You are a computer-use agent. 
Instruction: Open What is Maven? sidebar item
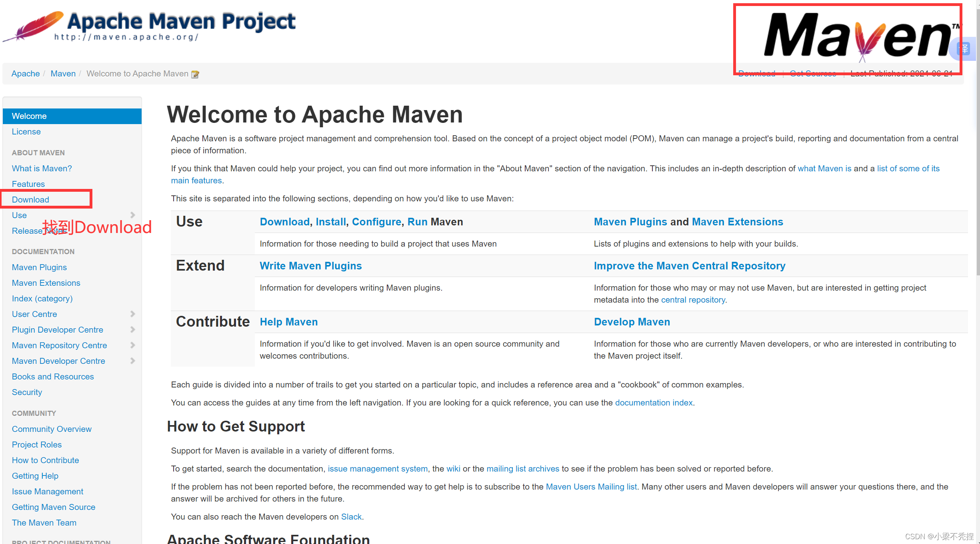(42, 169)
